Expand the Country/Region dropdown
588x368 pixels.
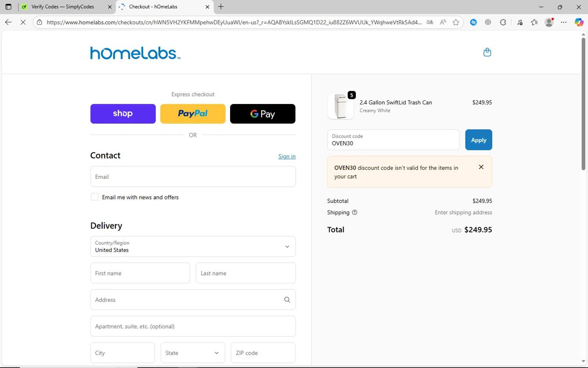pyautogui.click(x=193, y=246)
